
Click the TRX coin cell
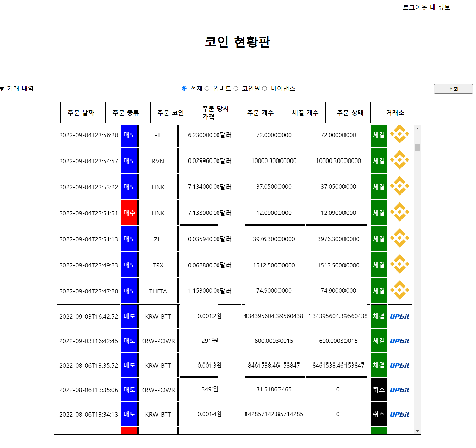[158, 265]
